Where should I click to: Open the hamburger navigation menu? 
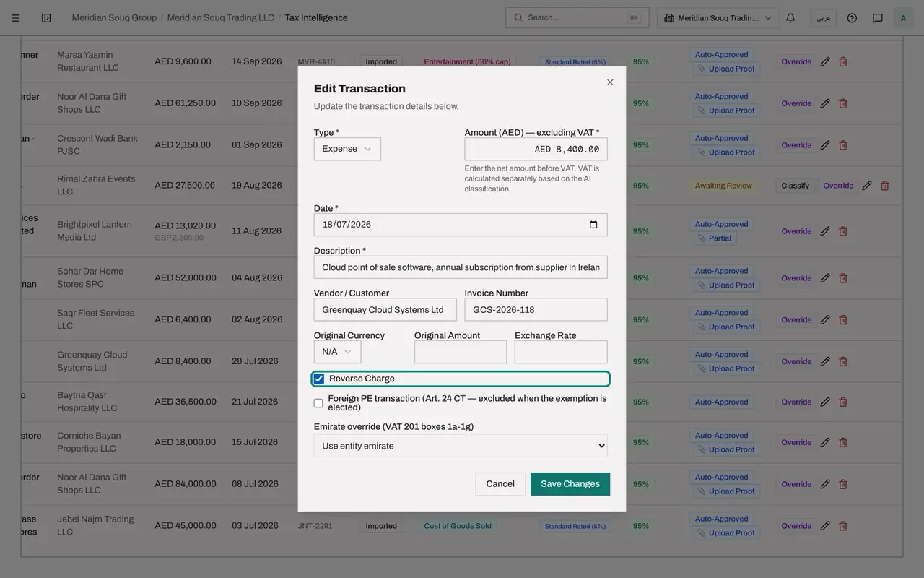coord(15,18)
